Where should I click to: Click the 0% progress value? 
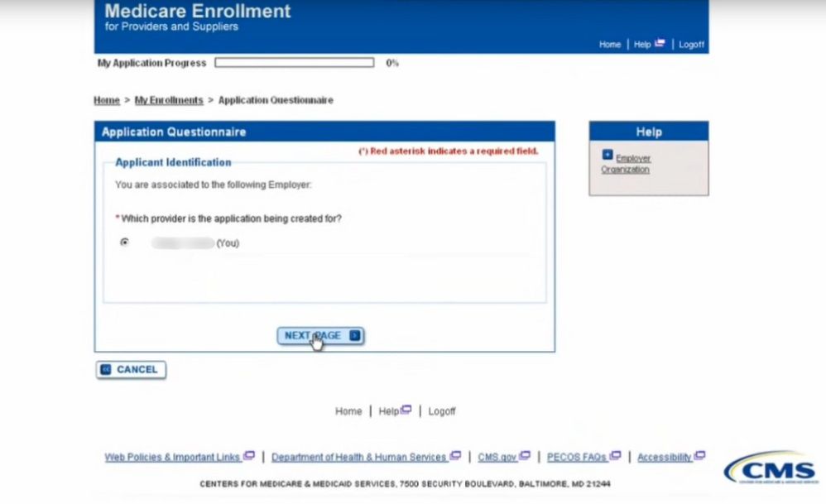392,63
